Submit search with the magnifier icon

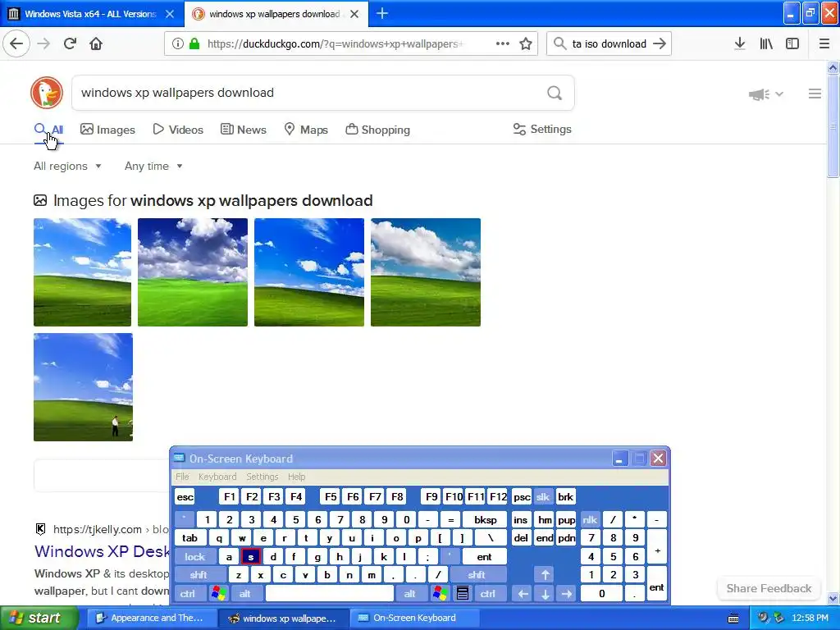555,94
